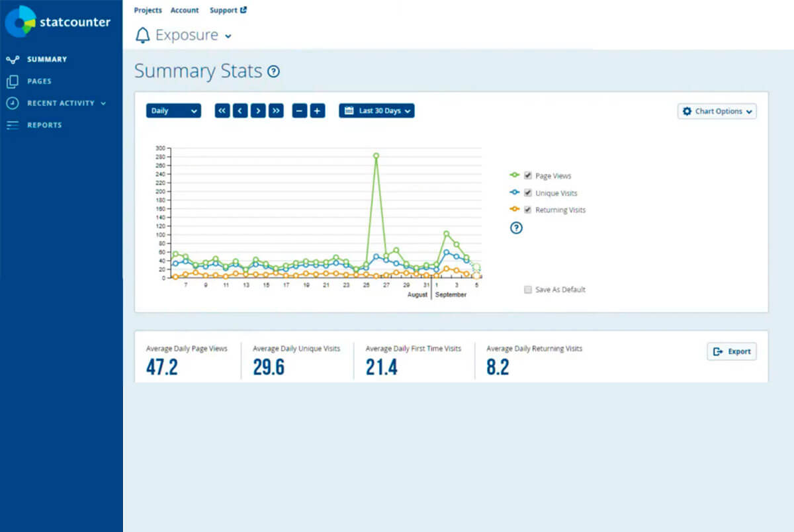Expand the Last 30 Days date range dropdown

(376, 111)
